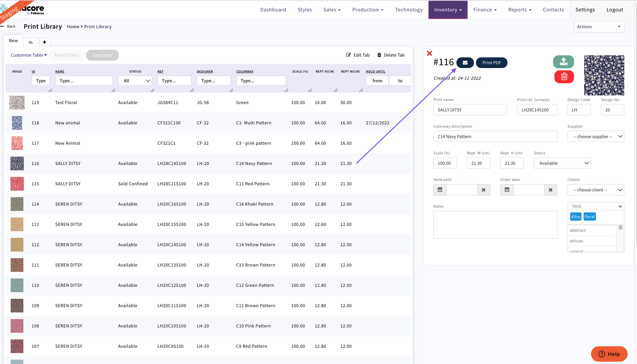Click the Edit Tab pencil icon

348,55
